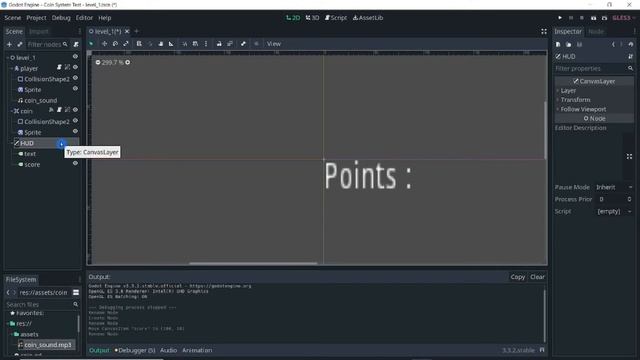Click the list select tool icon
This screenshot has width=640, height=360.
[x=139, y=44]
